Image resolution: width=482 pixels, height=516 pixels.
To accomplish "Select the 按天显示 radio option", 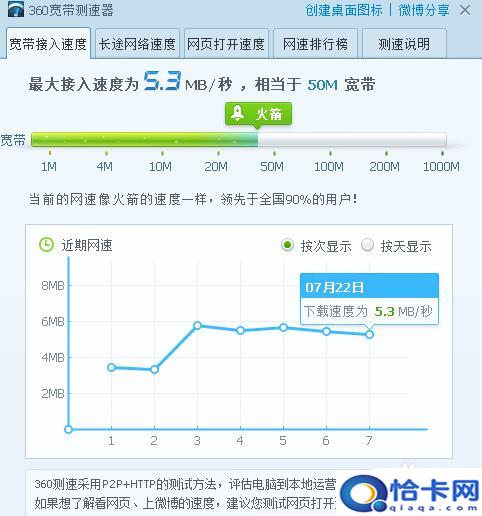I will pos(367,245).
